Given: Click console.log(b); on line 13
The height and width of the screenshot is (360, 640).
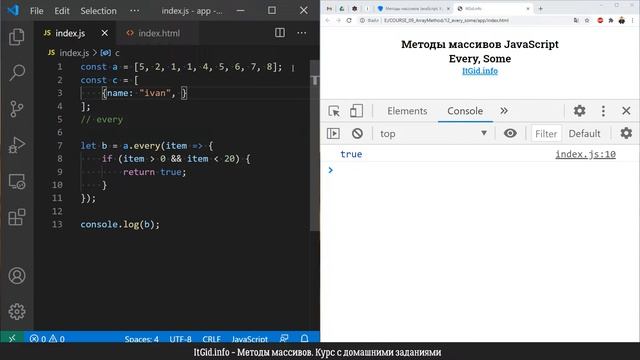Looking at the screenshot, I should [120, 224].
